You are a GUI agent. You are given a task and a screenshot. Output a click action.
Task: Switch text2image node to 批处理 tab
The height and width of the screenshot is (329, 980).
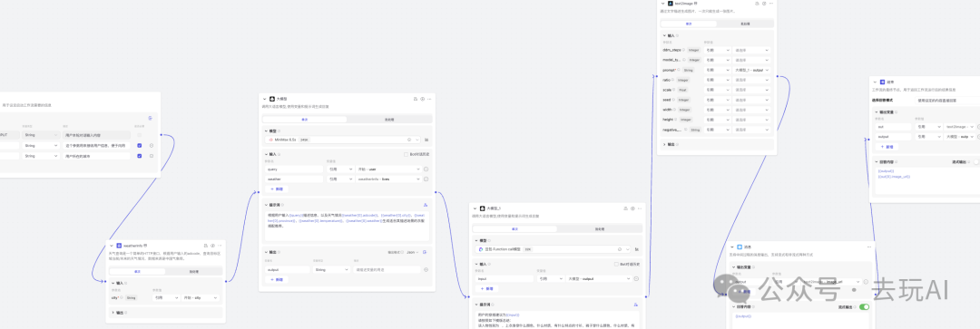coord(745,23)
